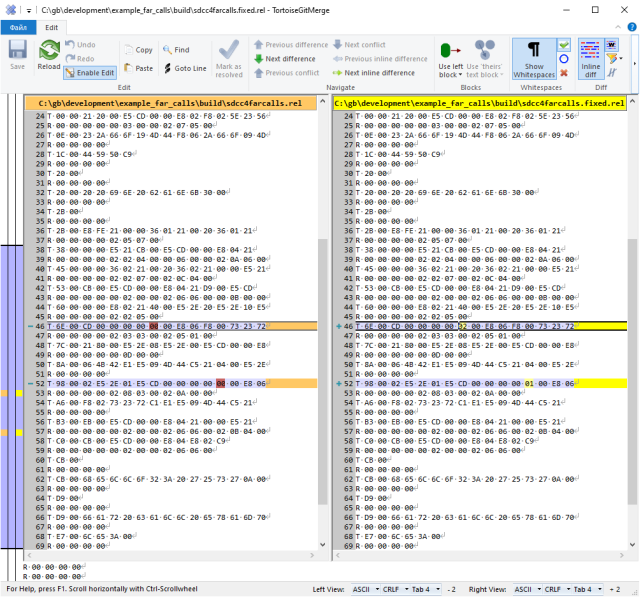640x597 pixels.
Task: Toggle the wrap lines icon
Action: point(611,73)
